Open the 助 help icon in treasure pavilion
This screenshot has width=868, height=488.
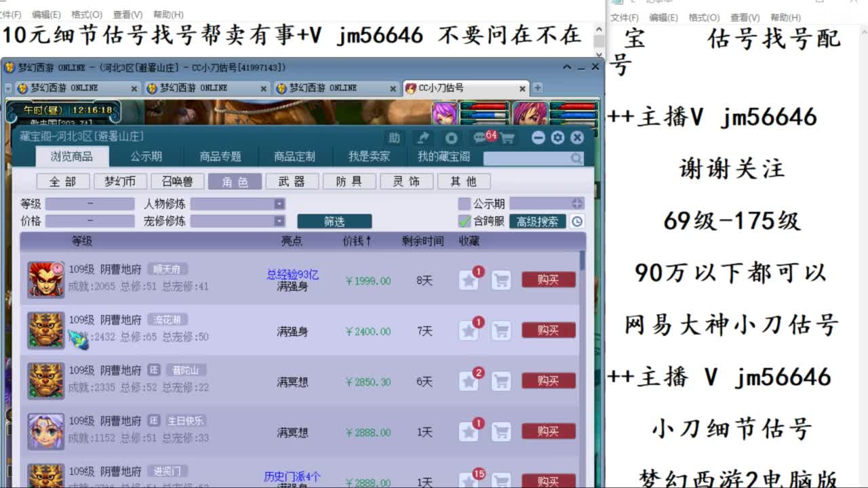click(x=394, y=138)
